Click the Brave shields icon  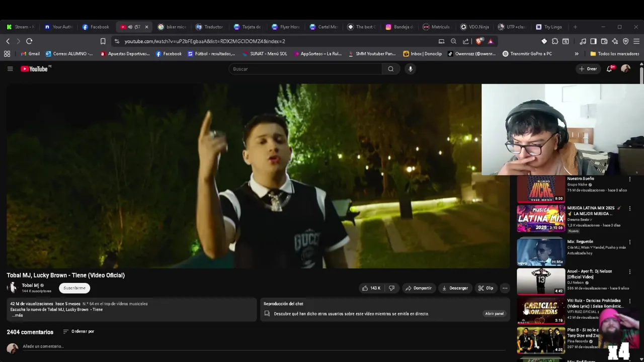coord(479,41)
